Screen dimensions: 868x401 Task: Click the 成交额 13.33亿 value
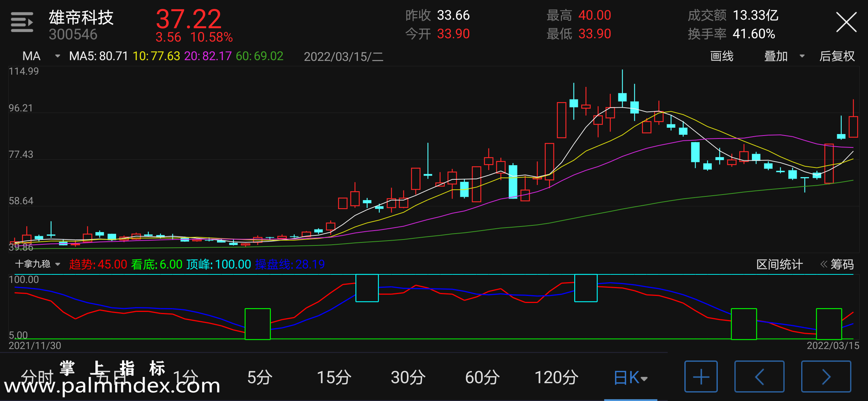pos(733,15)
